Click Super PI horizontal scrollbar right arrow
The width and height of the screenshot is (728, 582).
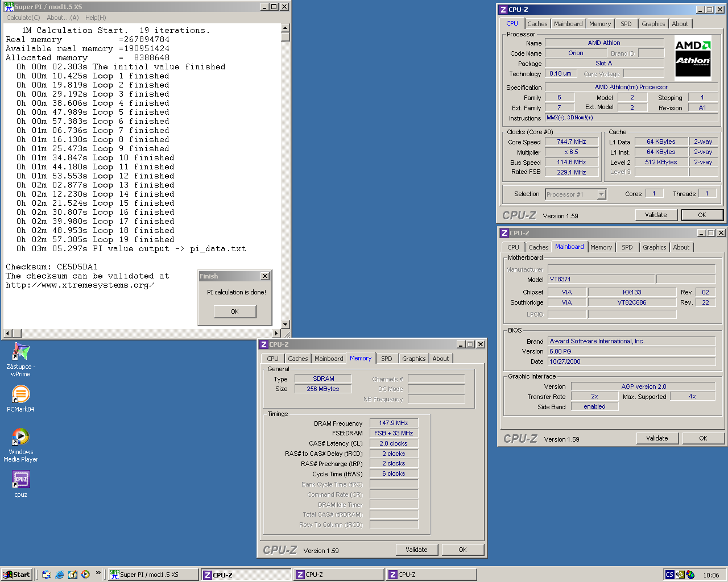276,334
